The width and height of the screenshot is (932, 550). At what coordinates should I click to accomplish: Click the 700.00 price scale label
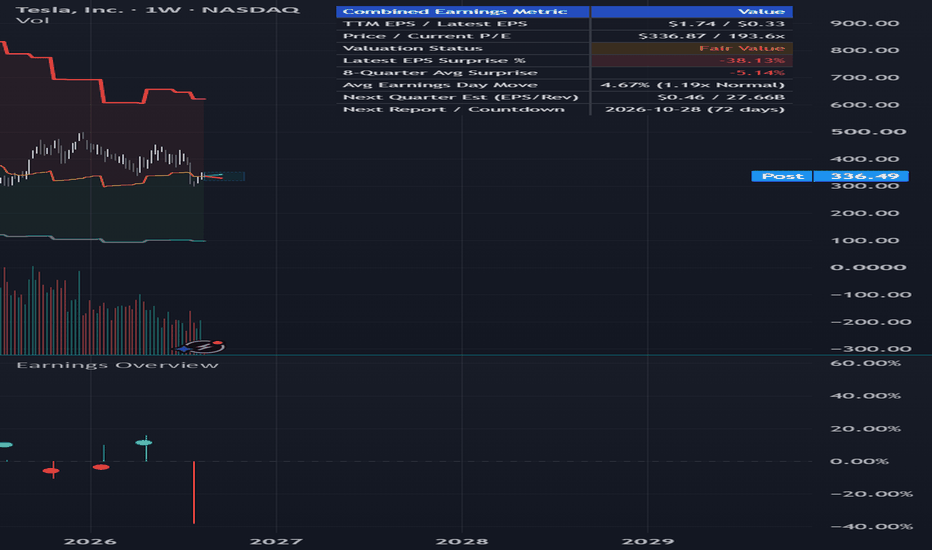pyautogui.click(x=865, y=77)
